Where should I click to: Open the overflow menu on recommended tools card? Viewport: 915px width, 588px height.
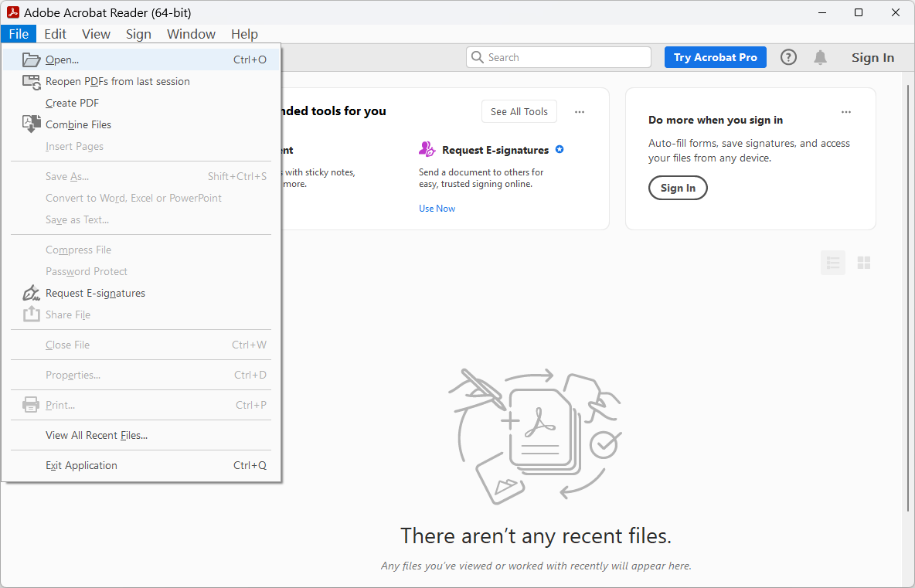point(580,111)
